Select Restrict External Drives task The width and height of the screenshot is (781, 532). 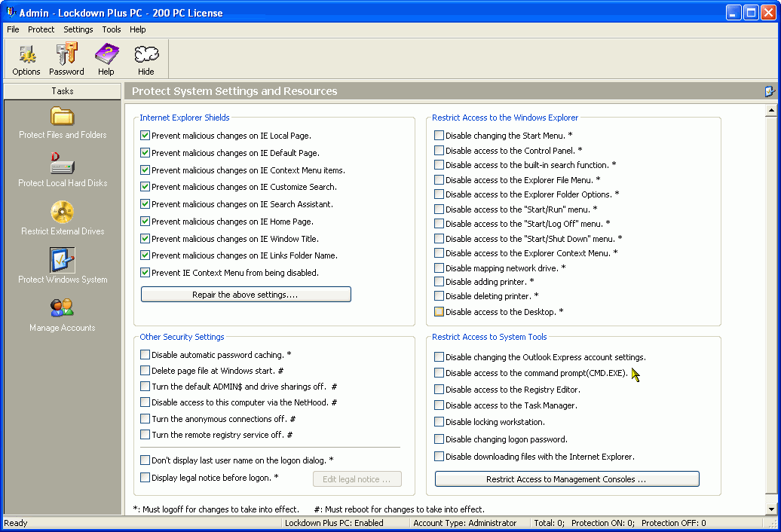click(x=63, y=219)
